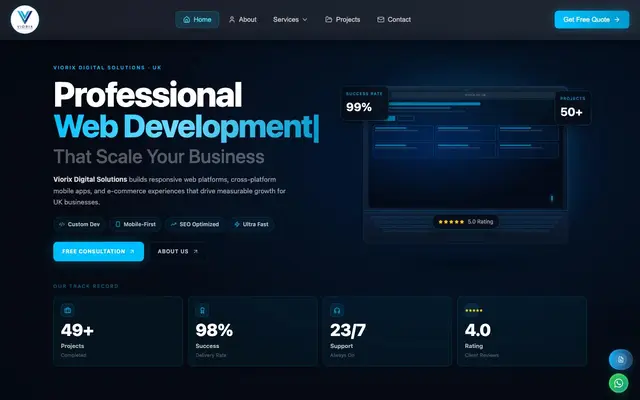The image size is (640, 400).
Task: Click the arrow icon in About Us
Action: pos(196,251)
